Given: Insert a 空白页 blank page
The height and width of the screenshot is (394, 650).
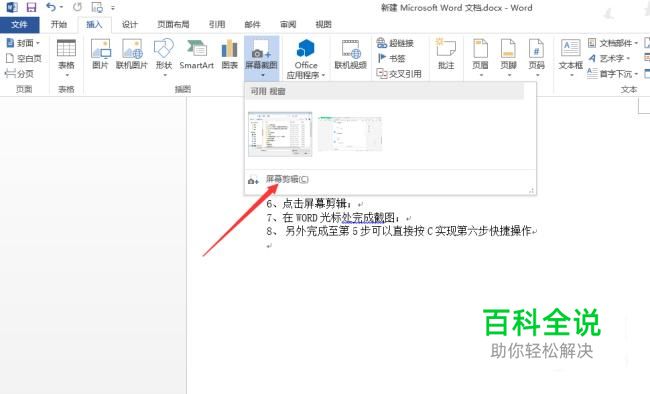Looking at the screenshot, I should click(x=24, y=58).
